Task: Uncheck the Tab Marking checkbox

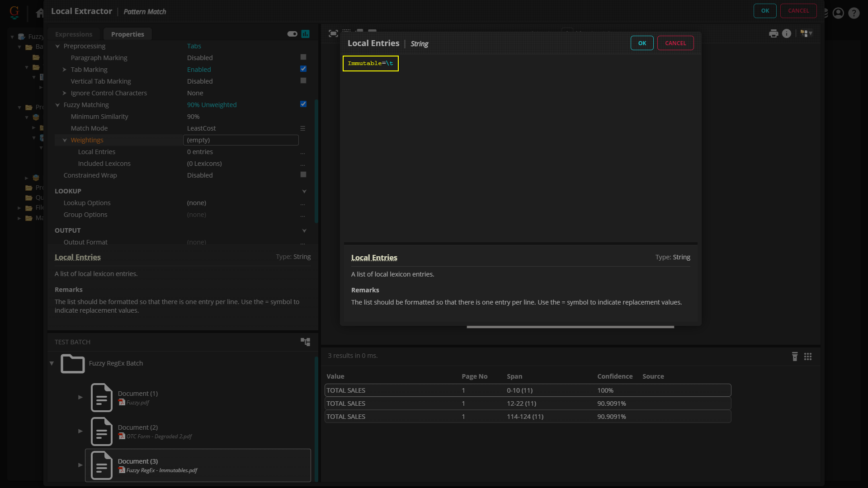Action: click(x=303, y=69)
